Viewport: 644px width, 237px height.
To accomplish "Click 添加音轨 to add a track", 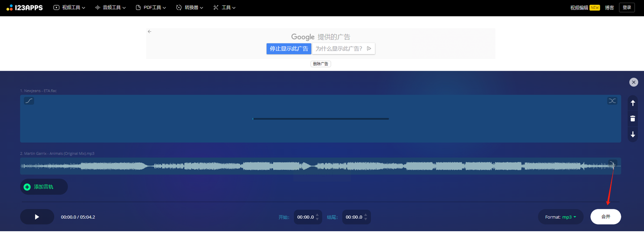I will coord(44,187).
